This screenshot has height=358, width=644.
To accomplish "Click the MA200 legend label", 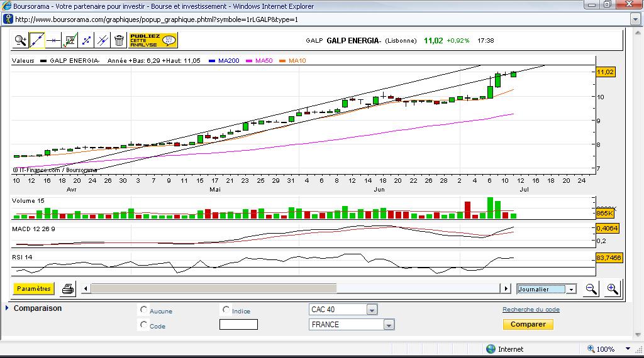I will [229, 61].
